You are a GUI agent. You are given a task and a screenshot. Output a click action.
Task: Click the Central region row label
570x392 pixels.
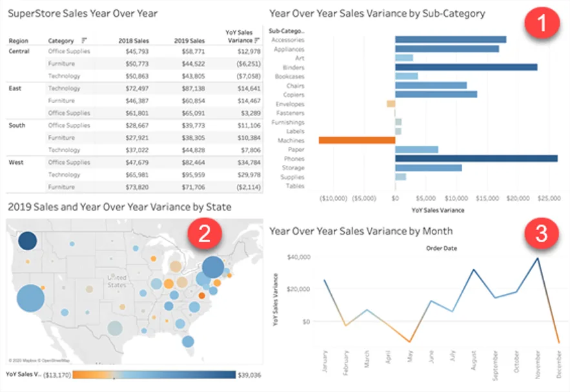pos(19,51)
